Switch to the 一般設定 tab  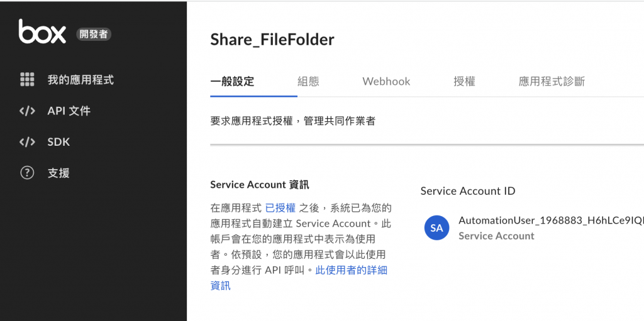point(232,81)
